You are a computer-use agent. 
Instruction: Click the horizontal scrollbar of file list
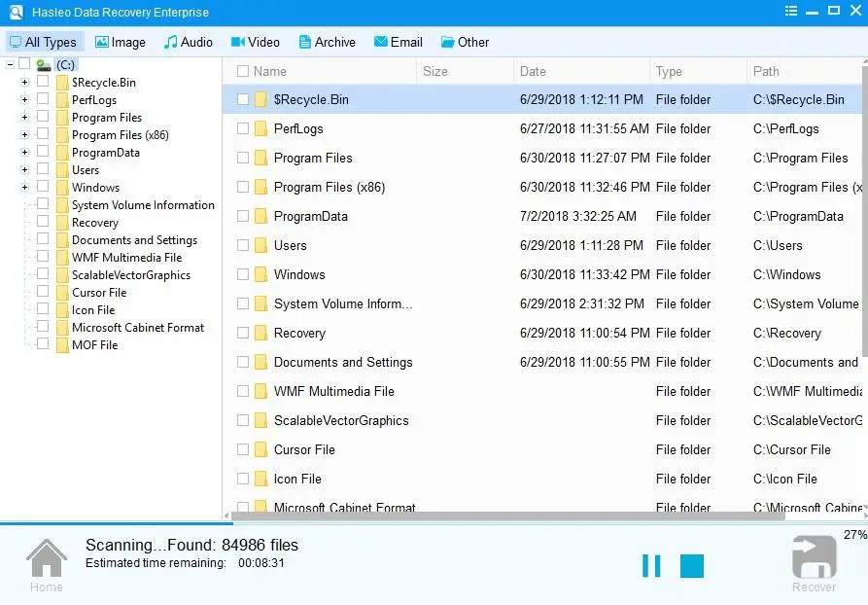[508, 516]
